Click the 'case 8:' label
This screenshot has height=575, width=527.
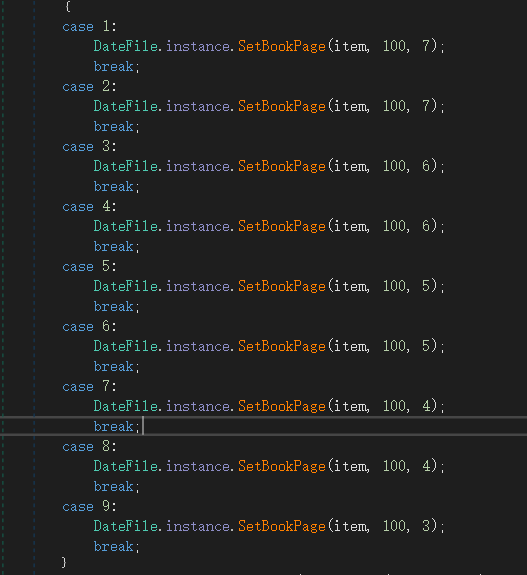pyautogui.click(x=89, y=447)
